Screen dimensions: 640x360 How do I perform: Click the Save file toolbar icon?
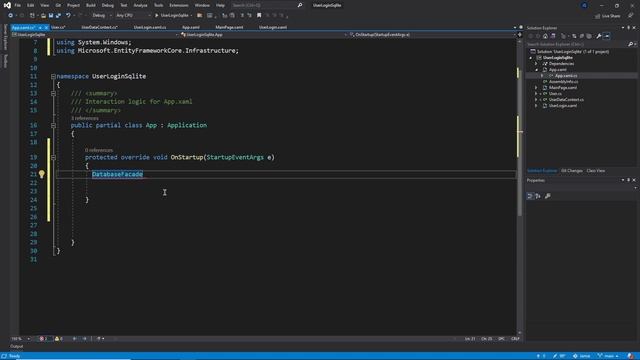pyautogui.click(x=51, y=16)
